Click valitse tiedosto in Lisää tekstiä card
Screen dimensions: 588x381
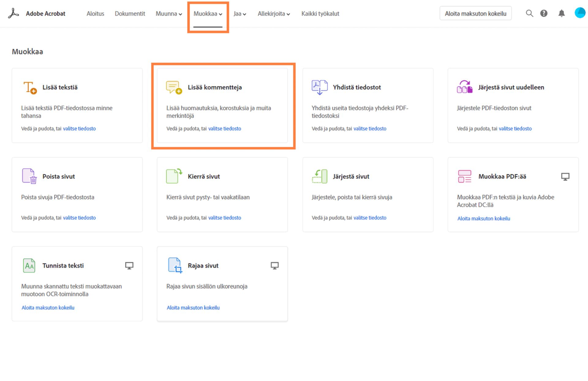[79, 129]
